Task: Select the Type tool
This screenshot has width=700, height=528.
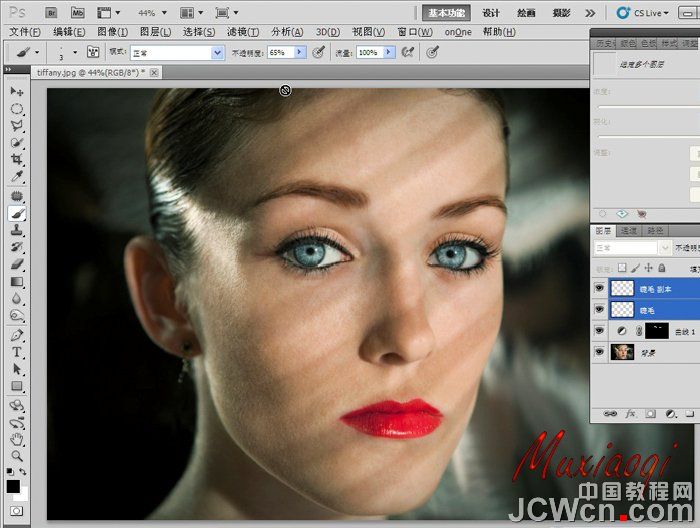Action: [17, 353]
